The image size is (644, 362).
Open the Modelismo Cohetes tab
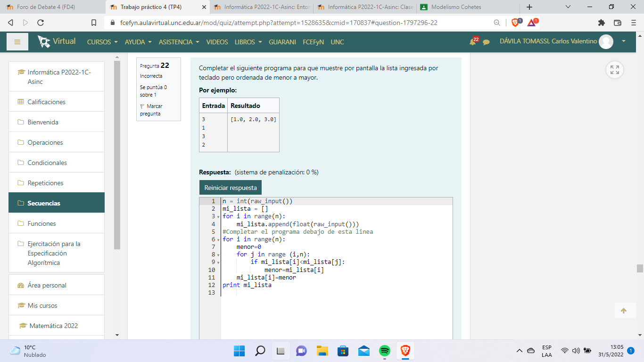[x=456, y=7]
